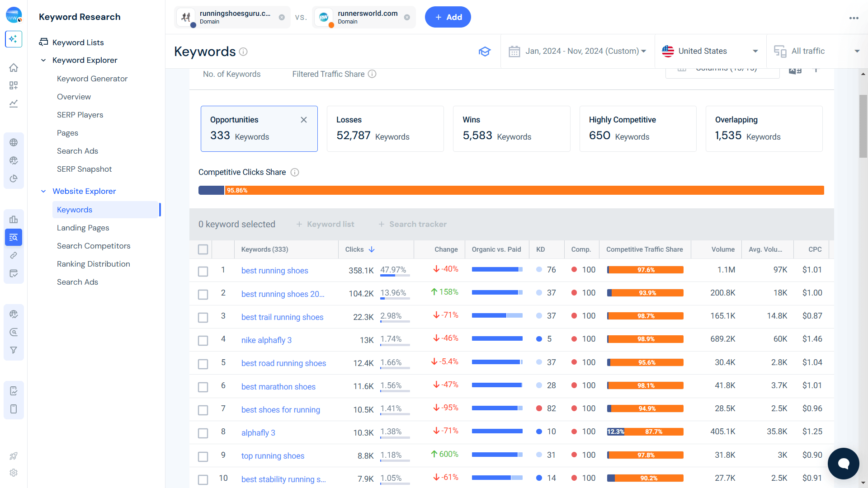Select the Losses 52,787 Keywords card
This screenshot has height=488, width=868.
(385, 129)
